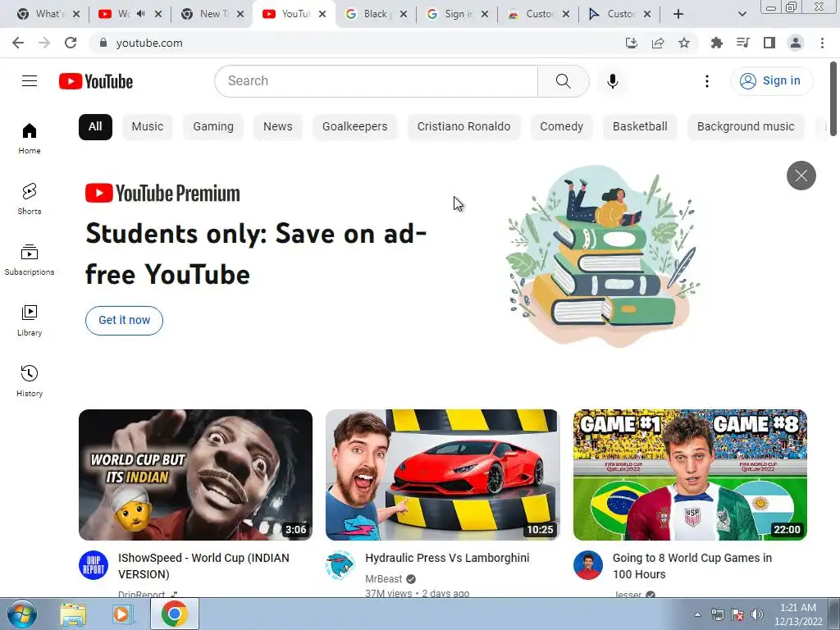Select the Goalkeepers filter chip
840x630 pixels.
click(x=354, y=127)
